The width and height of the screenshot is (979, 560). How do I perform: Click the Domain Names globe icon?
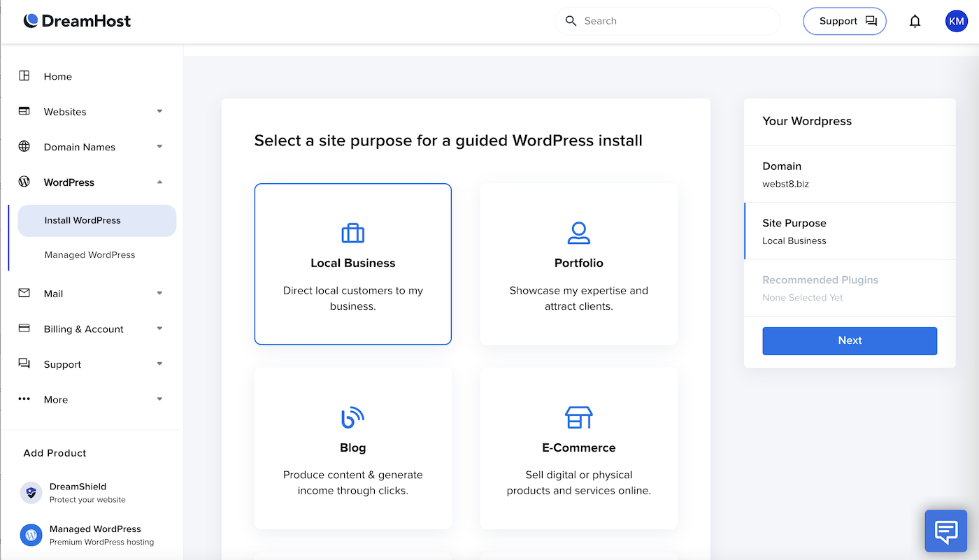[24, 146]
